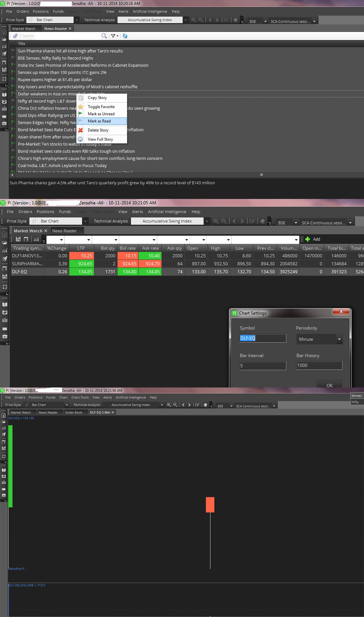The height and width of the screenshot is (617, 364).
Task: Choose Copy Story from context menu
Action: (97, 98)
